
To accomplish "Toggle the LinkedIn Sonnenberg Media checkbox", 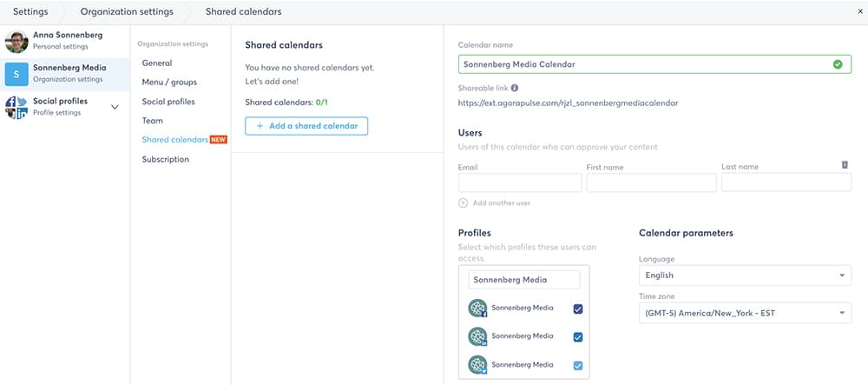I will [x=578, y=337].
